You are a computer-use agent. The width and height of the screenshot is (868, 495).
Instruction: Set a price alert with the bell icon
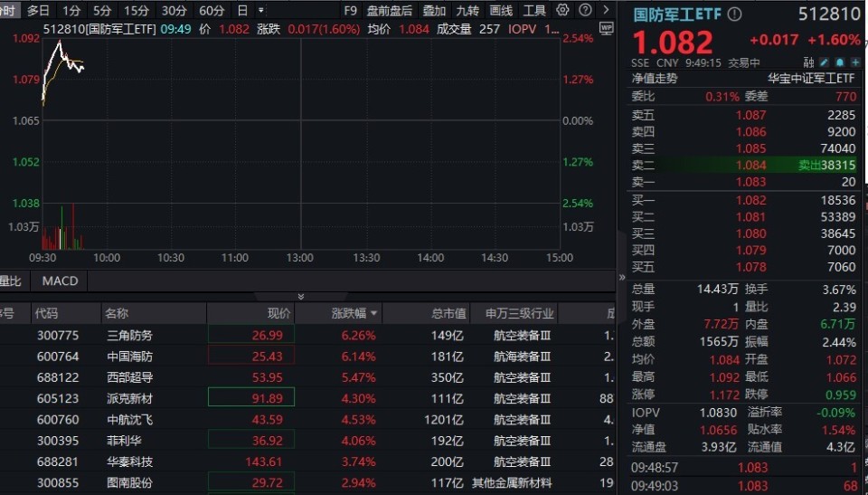[x=840, y=62]
